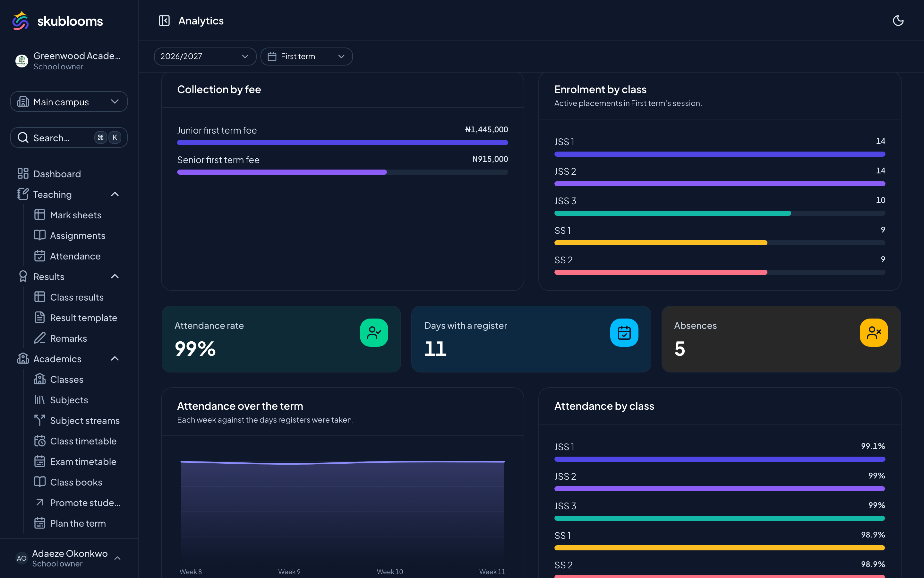Click the JSS 3 enrolment bar

point(720,213)
